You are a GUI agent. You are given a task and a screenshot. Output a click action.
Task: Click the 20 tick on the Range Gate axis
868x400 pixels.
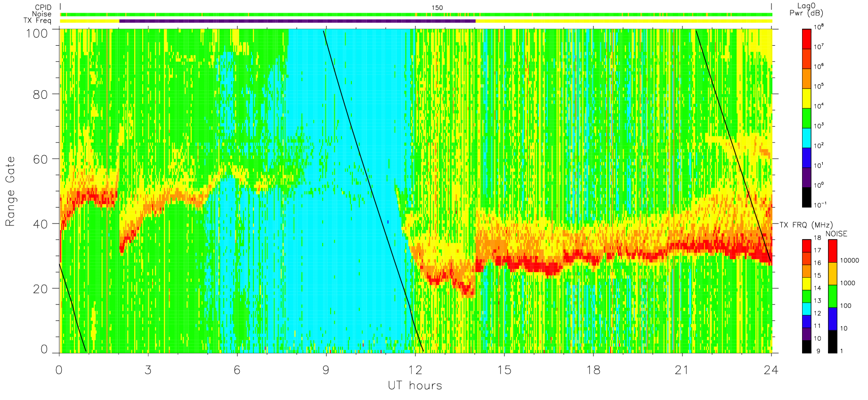41,289
